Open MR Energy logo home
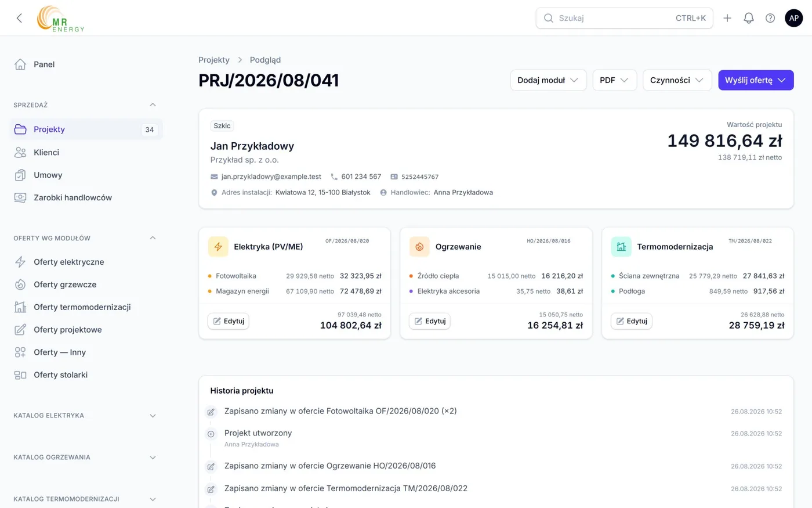The image size is (812, 508). [x=61, y=19]
